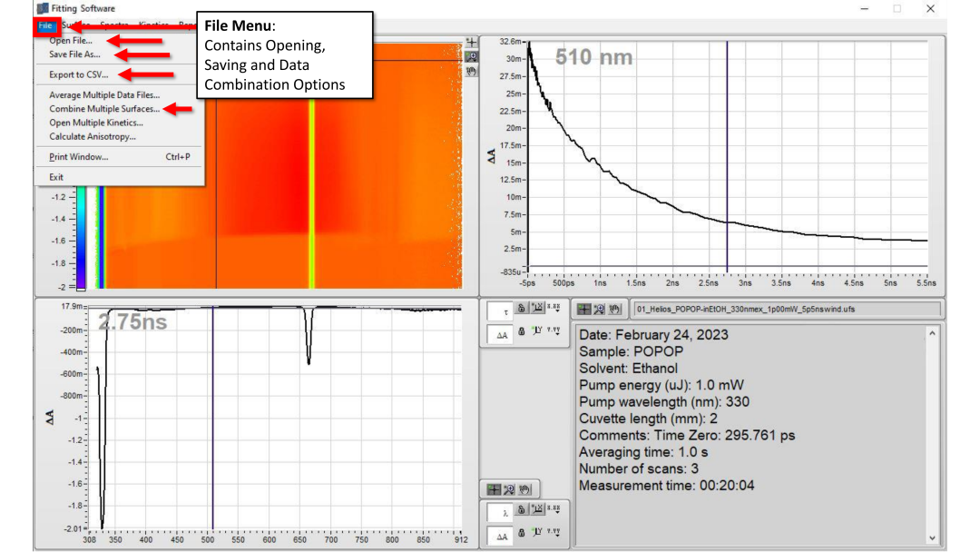The image size is (980, 552).
Task: Click the surface map color scale bar
Action: [82, 238]
